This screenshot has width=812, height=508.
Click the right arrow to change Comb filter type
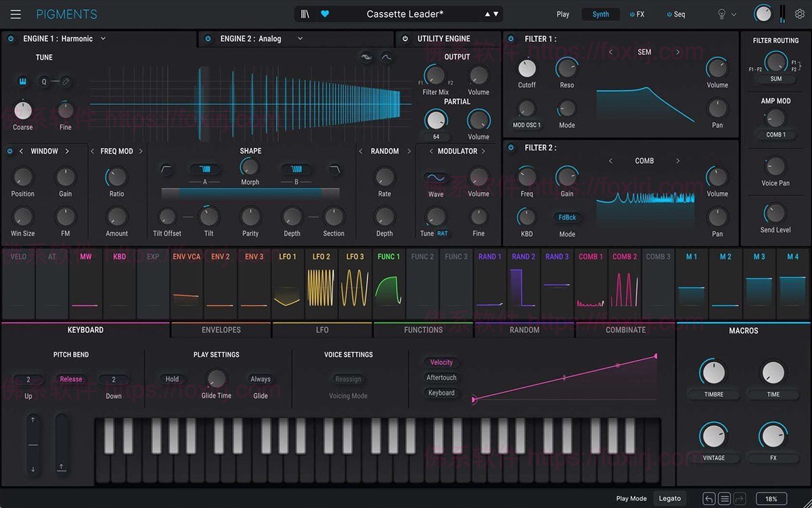point(677,161)
